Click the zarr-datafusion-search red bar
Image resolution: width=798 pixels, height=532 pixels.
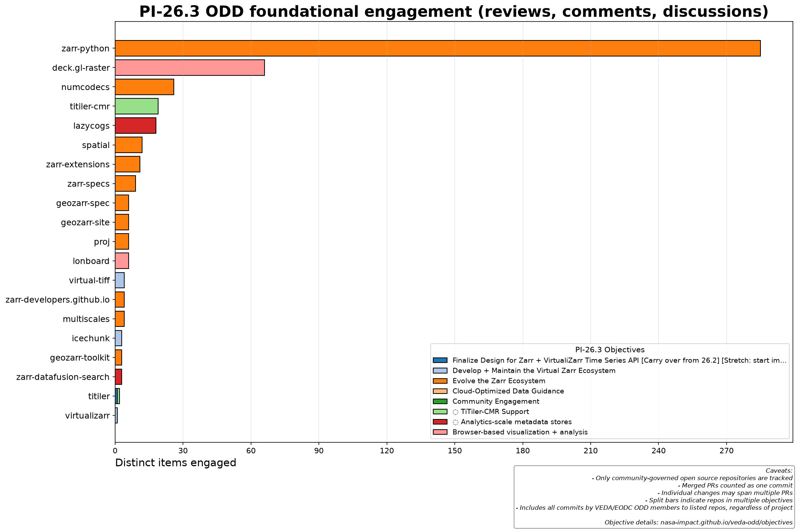[x=118, y=377]
